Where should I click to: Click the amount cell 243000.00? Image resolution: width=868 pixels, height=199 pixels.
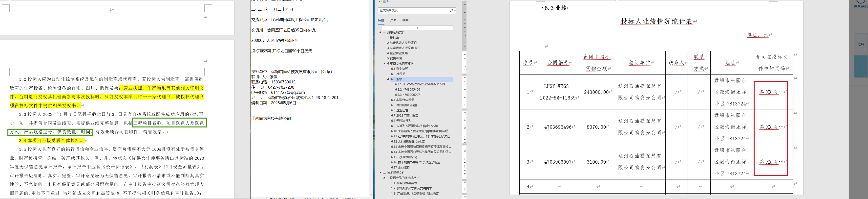click(x=596, y=92)
